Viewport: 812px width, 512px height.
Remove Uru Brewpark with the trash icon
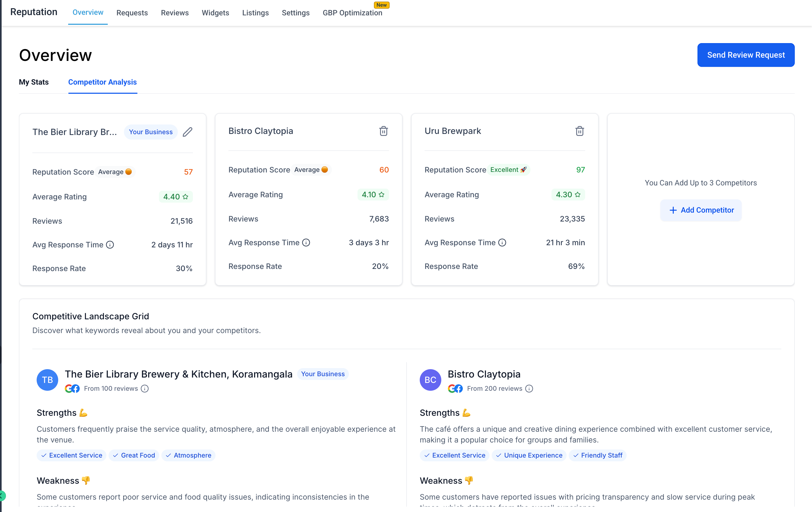pos(579,131)
